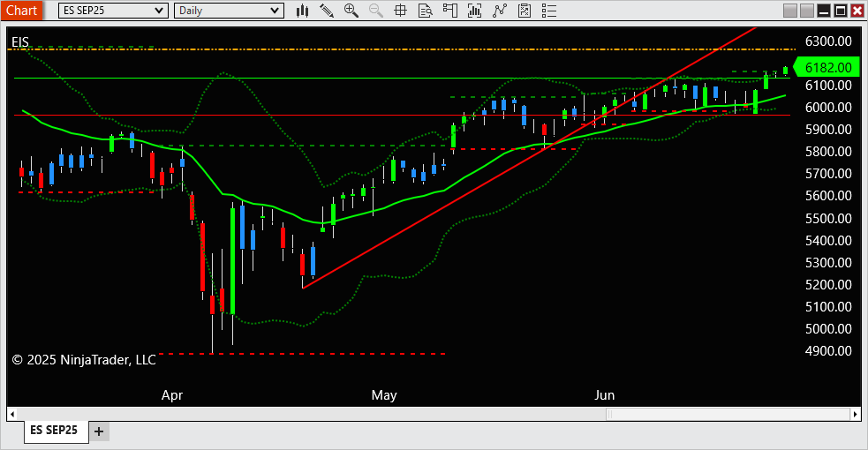This screenshot has height=450, width=868.
Task: Click the scrollbar right arrow
Action: point(856,414)
